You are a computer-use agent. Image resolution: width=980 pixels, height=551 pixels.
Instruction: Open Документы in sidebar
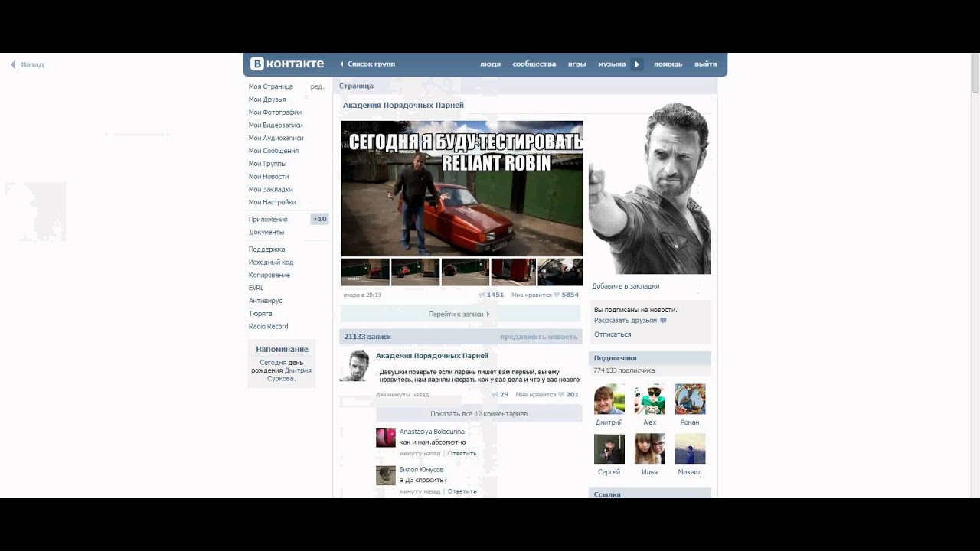pyautogui.click(x=266, y=232)
